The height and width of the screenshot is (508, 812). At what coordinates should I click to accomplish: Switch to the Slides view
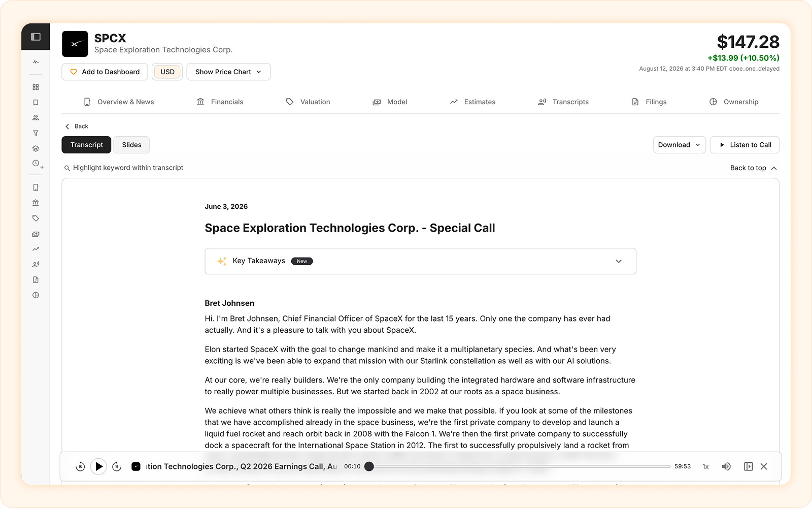[131, 145]
